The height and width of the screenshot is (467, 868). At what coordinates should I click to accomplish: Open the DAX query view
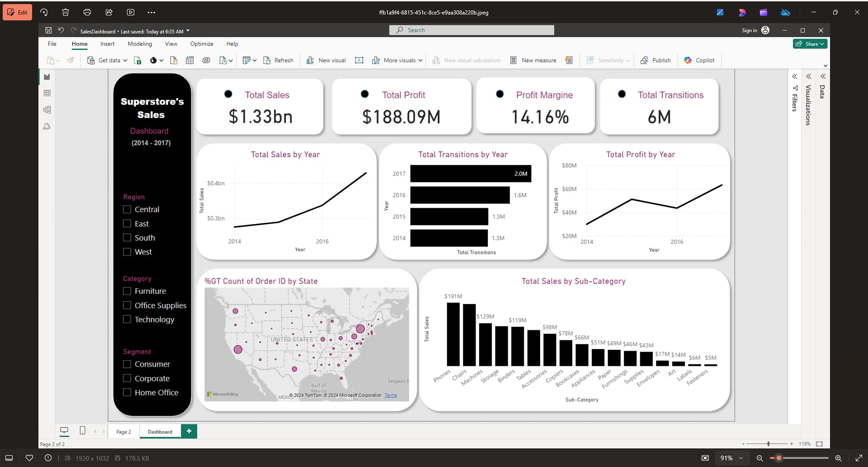(47, 126)
